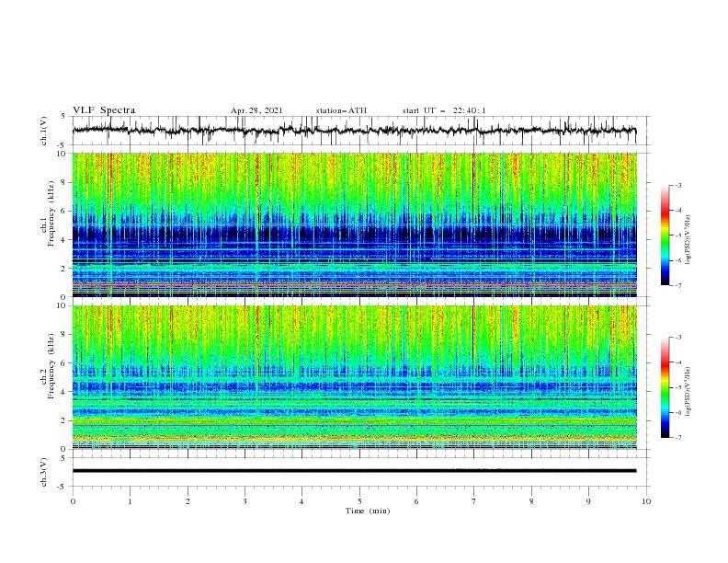This screenshot has height=563, width=728.
Task: Click time axis tick label "8"
Action: (x=531, y=501)
